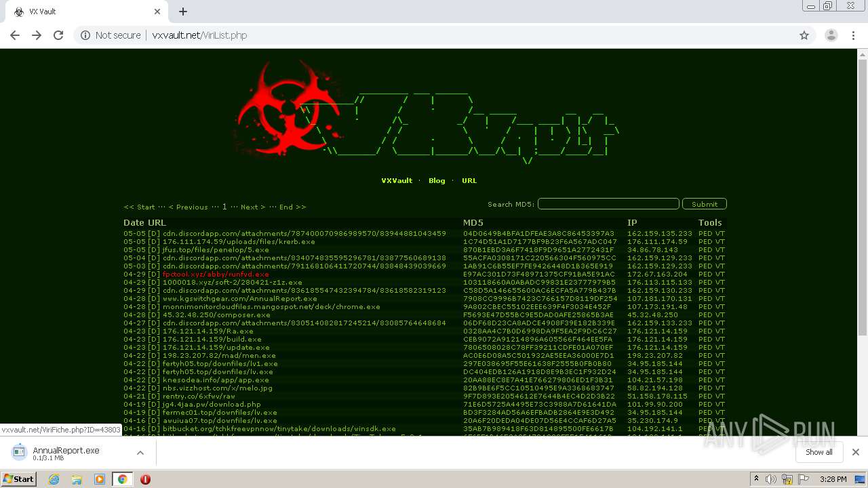Close the downloads bar
Screen dimensions: 868x488
(856, 452)
